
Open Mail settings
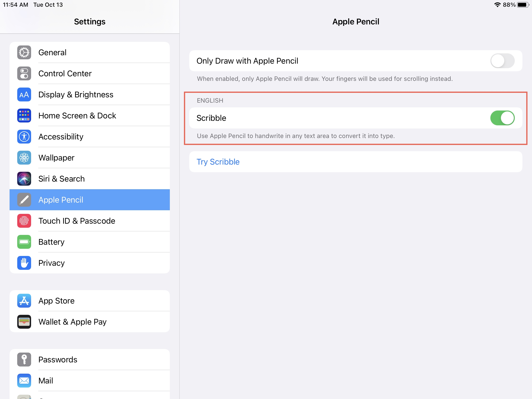point(90,381)
